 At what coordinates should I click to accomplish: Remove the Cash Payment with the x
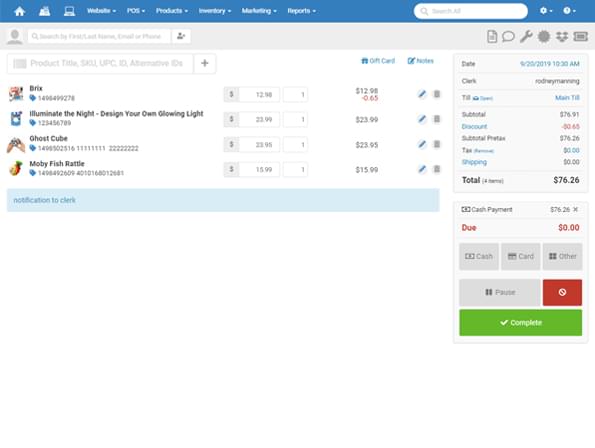tap(576, 209)
